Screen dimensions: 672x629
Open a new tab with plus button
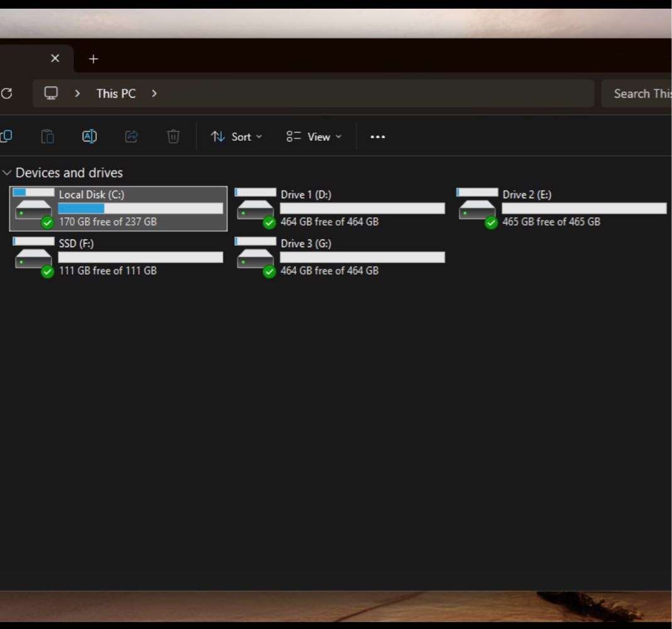click(94, 59)
